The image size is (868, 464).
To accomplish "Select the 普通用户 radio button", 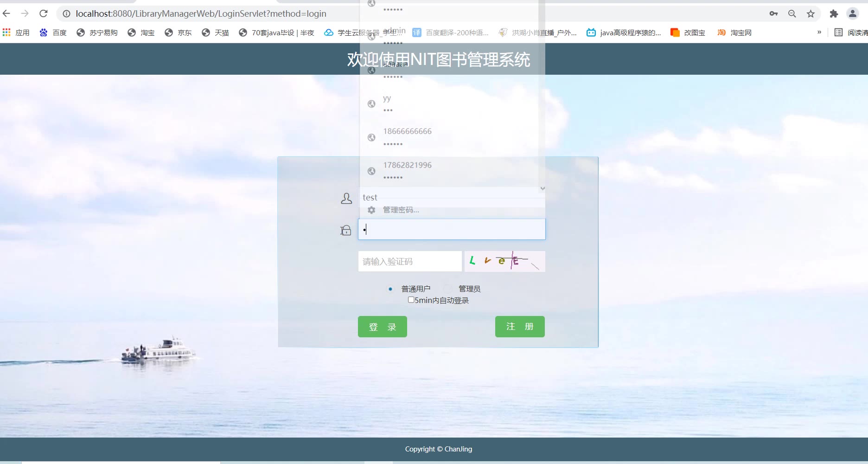I will [x=390, y=289].
